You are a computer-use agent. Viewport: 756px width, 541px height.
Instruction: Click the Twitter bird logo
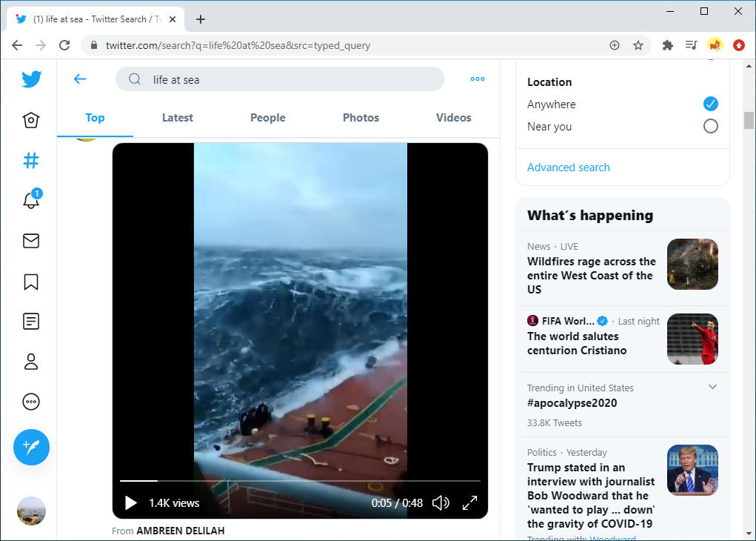click(31, 79)
